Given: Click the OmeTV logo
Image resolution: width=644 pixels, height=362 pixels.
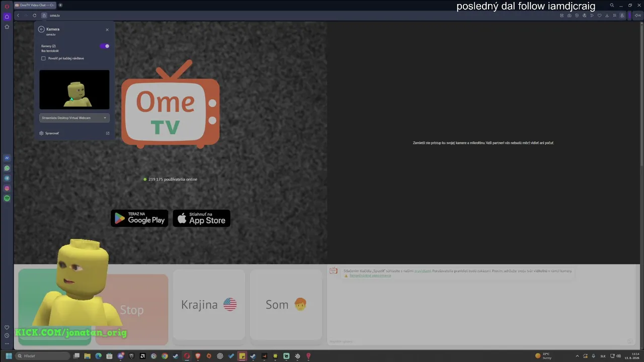Looking at the screenshot, I should click(170, 104).
